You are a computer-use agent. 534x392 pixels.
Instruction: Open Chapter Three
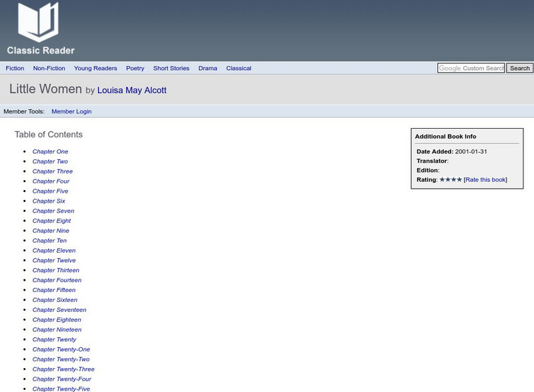point(53,171)
